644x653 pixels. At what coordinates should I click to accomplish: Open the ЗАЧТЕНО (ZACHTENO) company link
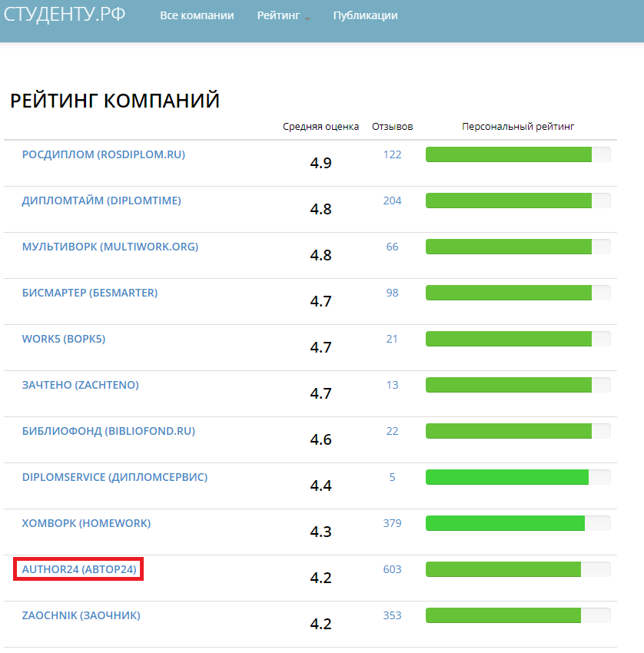coord(80,385)
